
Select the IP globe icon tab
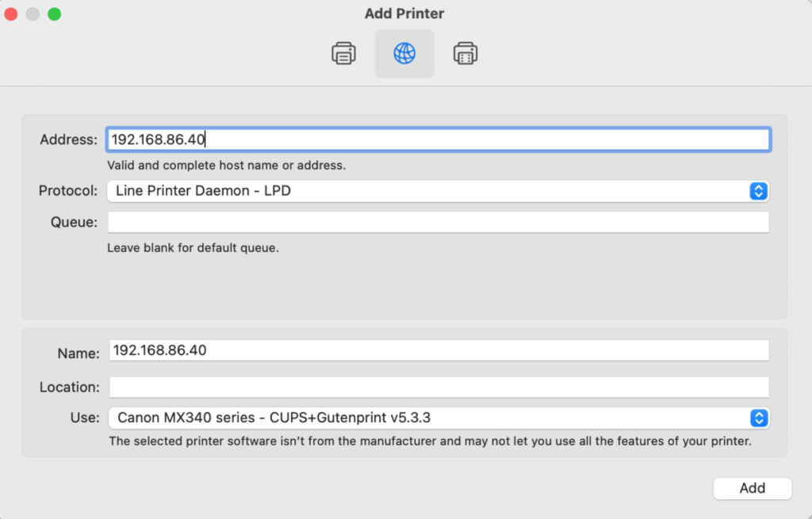point(404,53)
